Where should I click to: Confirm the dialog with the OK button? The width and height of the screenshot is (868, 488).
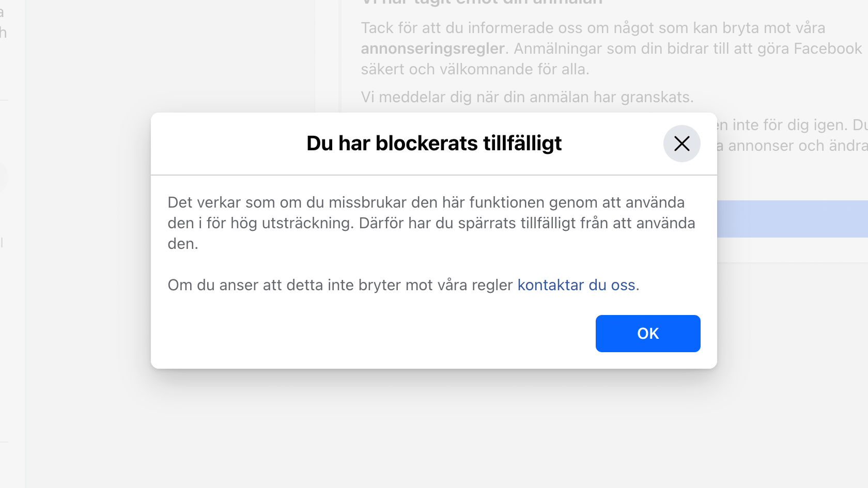(648, 334)
